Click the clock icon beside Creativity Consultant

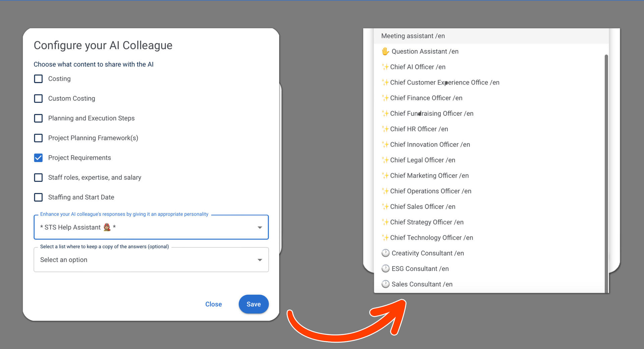click(x=385, y=253)
